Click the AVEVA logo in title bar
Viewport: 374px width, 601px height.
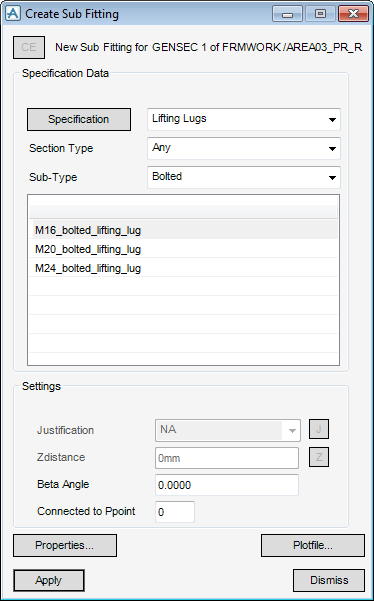click(13, 14)
